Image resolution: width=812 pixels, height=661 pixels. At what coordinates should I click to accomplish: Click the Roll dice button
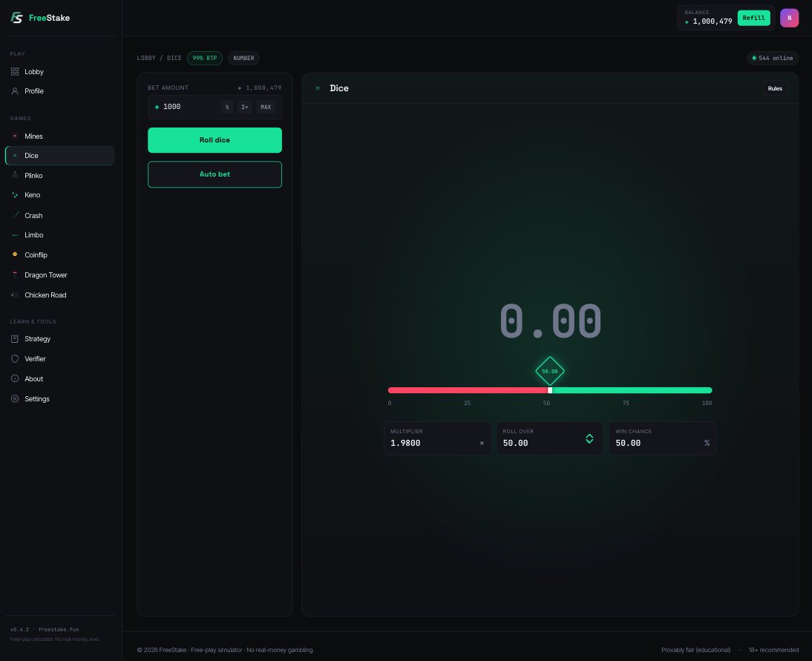(x=215, y=140)
